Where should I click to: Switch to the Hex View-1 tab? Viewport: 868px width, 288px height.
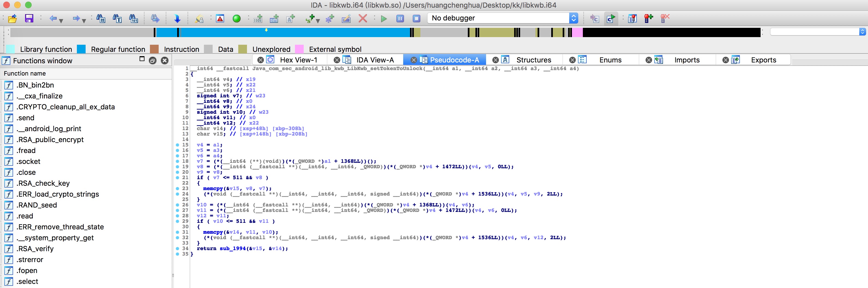point(298,60)
